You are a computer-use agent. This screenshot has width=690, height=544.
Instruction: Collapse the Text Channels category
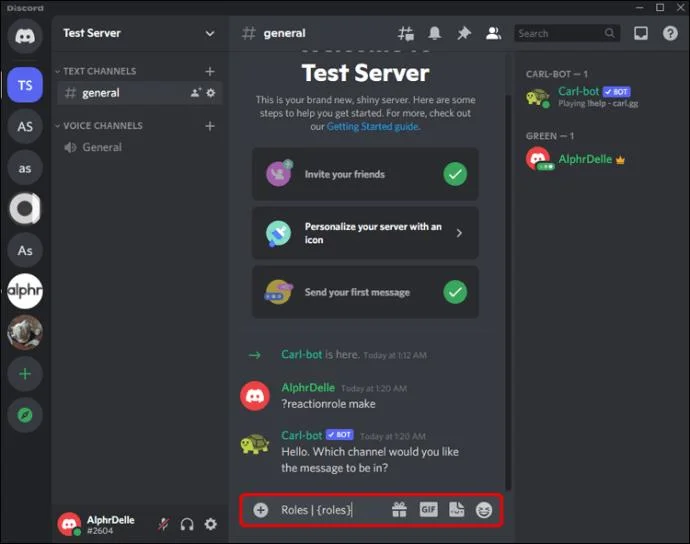pos(95,71)
